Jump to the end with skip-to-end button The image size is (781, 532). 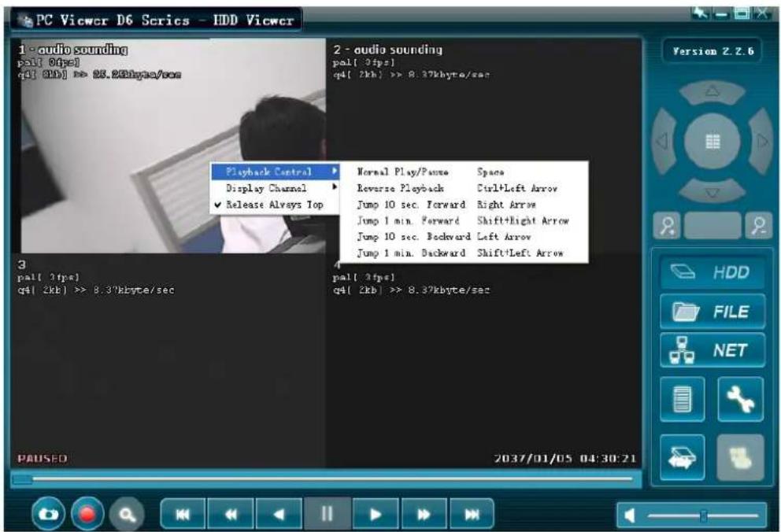coord(472,514)
